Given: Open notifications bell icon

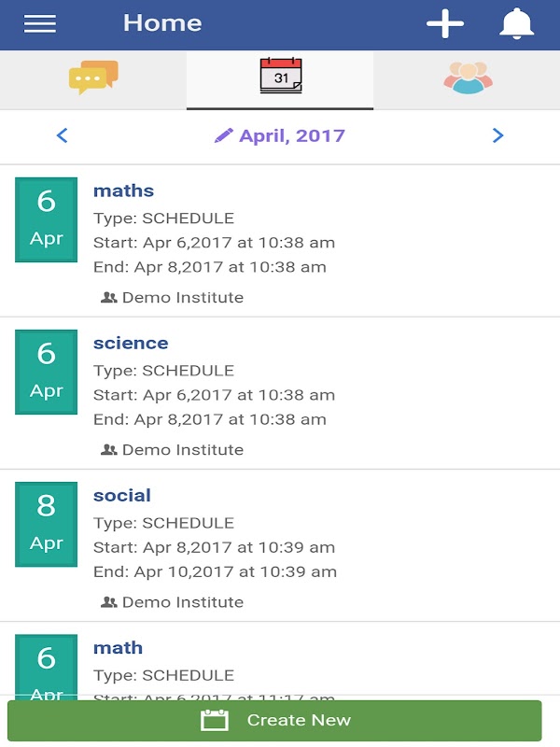Looking at the screenshot, I should 516,24.
